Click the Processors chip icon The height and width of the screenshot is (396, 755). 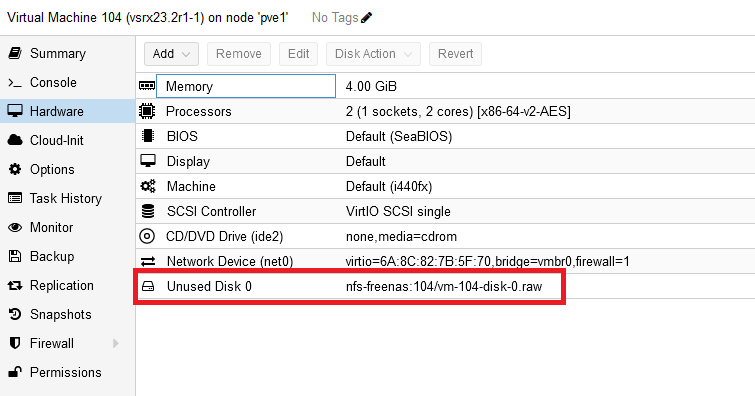147,111
